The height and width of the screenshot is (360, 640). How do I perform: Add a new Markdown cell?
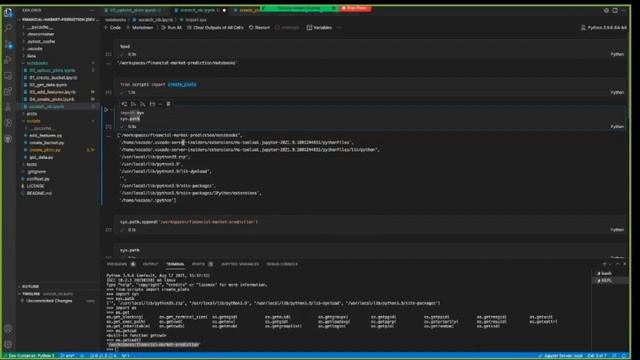tap(140, 28)
